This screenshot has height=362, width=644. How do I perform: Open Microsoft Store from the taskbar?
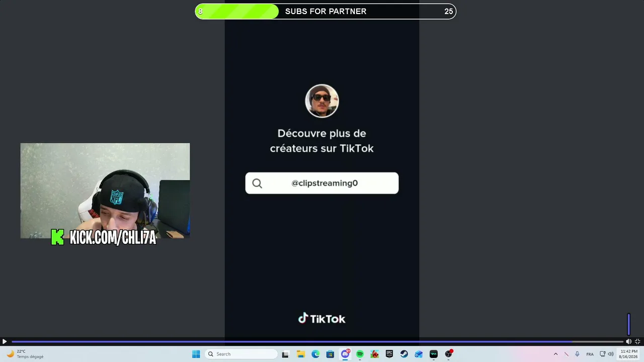pyautogui.click(x=330, y=354)
